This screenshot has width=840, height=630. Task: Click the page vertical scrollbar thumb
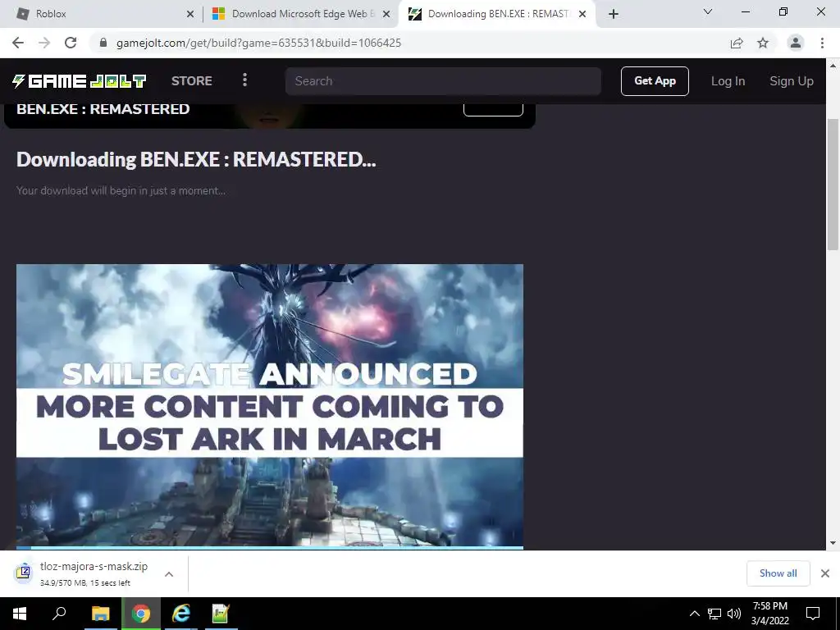(x=833, y=184)
